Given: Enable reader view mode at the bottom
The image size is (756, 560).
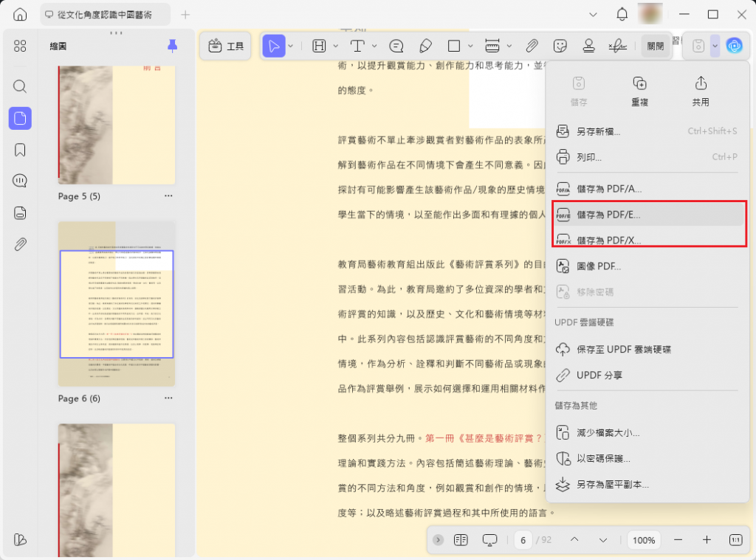Looking at the screenshot, I should coord(489,540).
